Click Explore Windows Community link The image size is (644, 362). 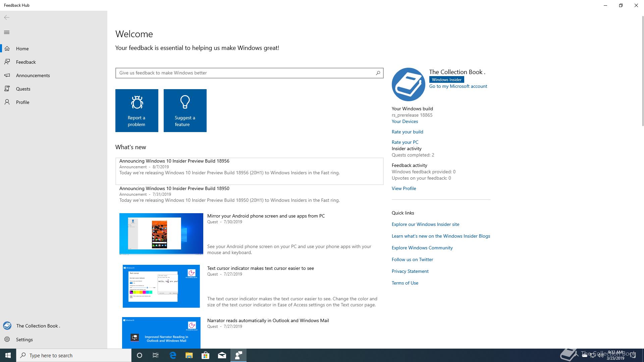point(422,248)
